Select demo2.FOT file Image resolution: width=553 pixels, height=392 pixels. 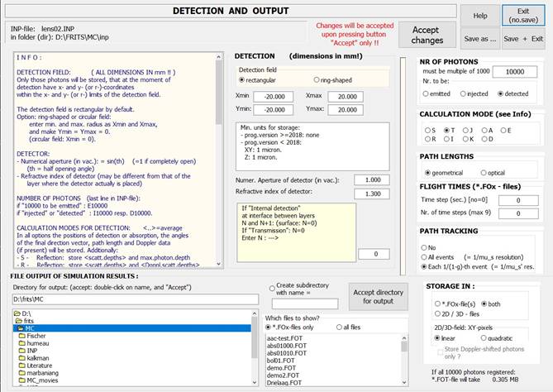(283, 375)
